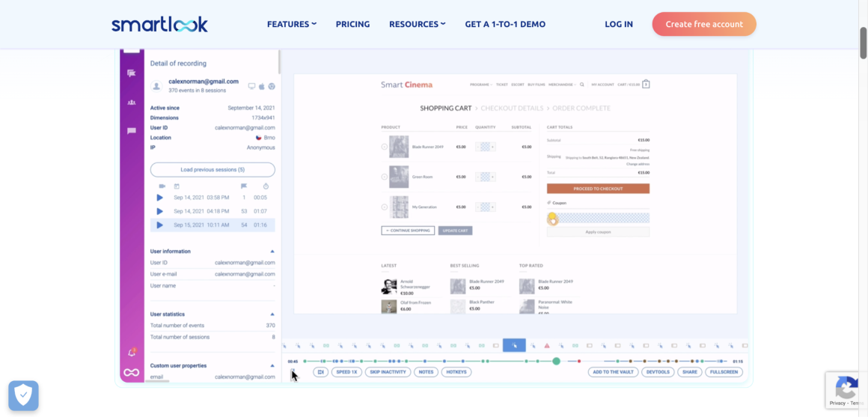Collapse the Custom user properties section

click(272, 365)
